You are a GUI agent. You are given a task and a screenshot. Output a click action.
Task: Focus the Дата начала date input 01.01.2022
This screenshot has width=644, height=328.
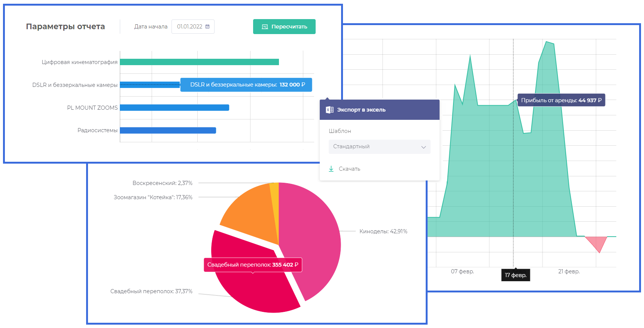coord(193,27)
